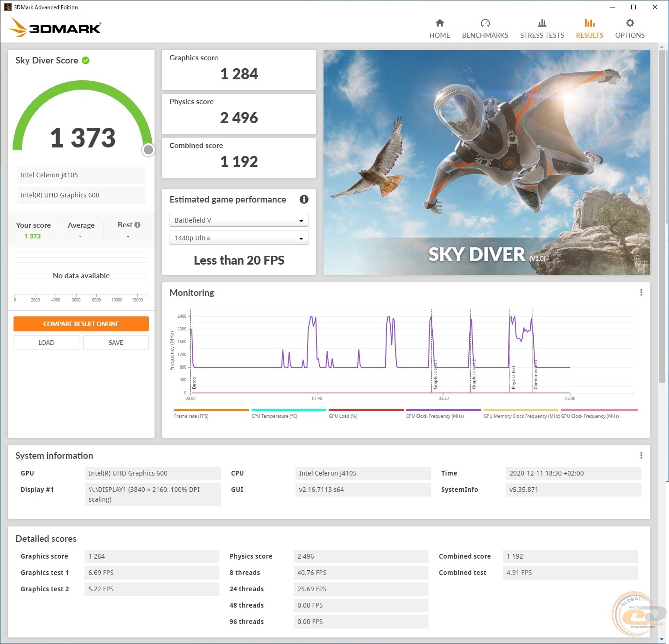Select the Results tab
Screen dimensions: 669x644
589,29
